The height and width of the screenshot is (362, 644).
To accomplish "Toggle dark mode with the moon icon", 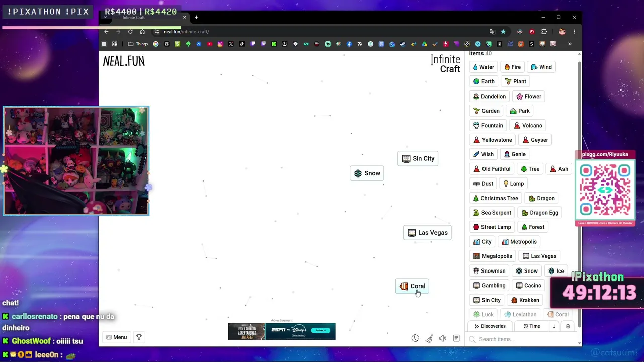I will click(x=415, y=338).
